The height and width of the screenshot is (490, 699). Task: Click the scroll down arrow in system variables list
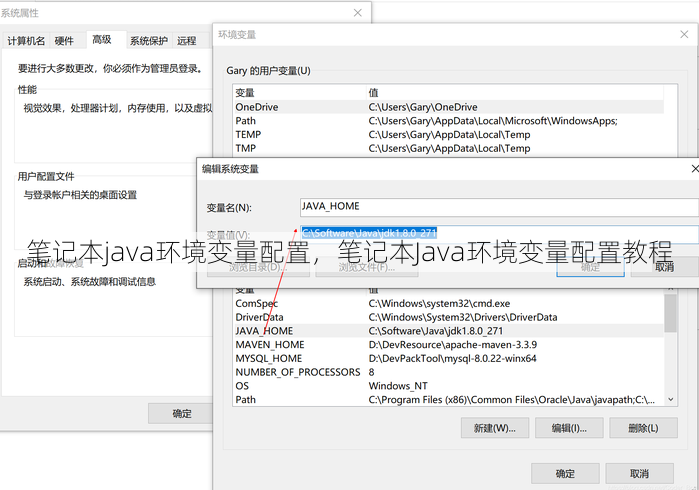point(670,400)
